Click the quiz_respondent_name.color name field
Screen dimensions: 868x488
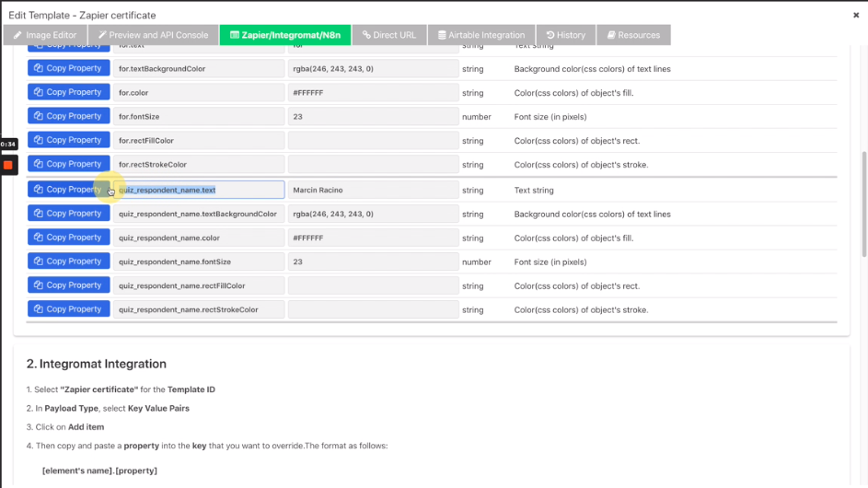pyautogui.click(x=199, y=238)
